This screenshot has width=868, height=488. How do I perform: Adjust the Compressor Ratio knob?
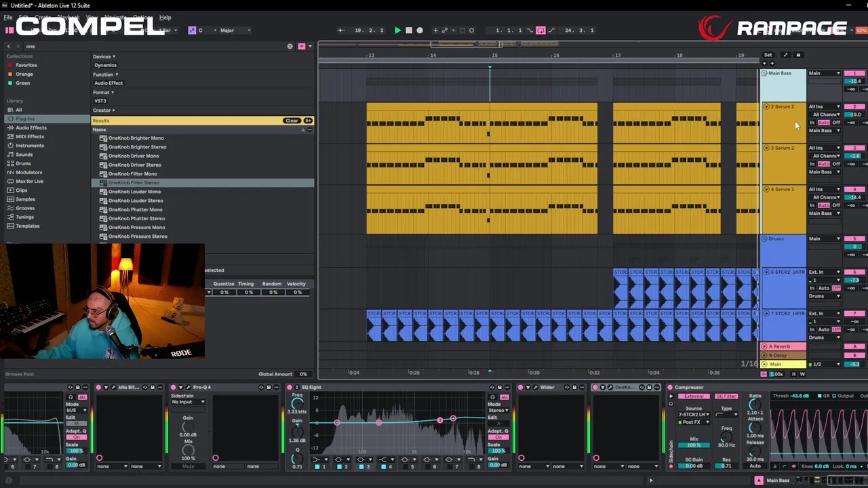point(754,405)
